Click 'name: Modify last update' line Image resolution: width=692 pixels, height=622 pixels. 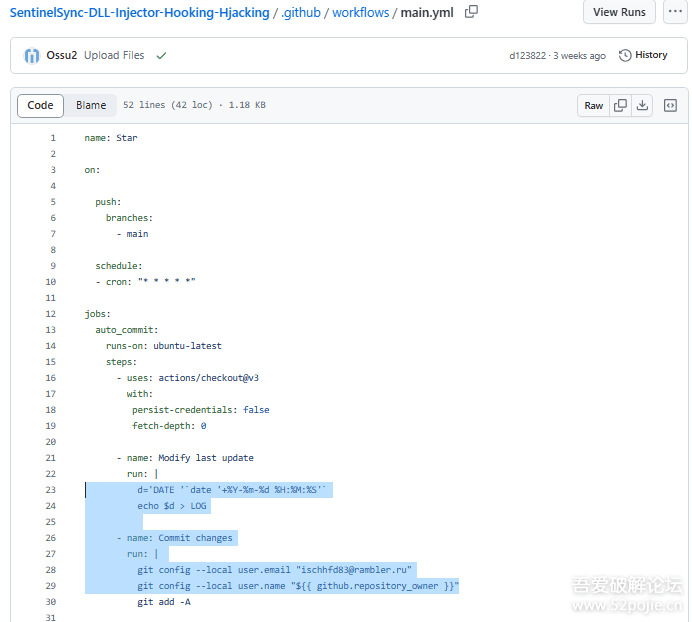coord(185,458)
